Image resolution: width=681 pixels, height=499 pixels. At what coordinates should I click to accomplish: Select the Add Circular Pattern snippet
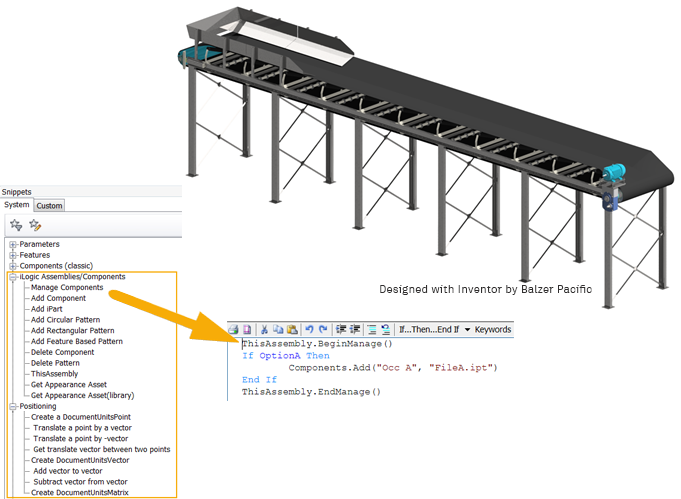tap(65, 320)
